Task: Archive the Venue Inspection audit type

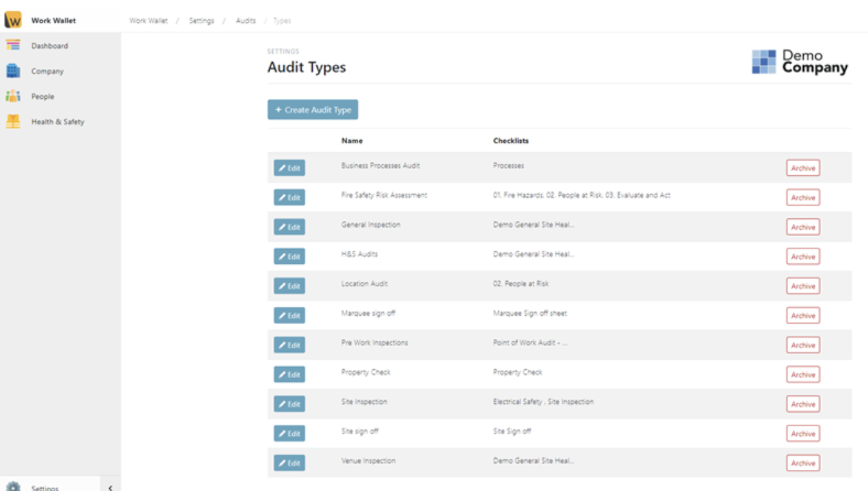Action: (x=803, y=462)
